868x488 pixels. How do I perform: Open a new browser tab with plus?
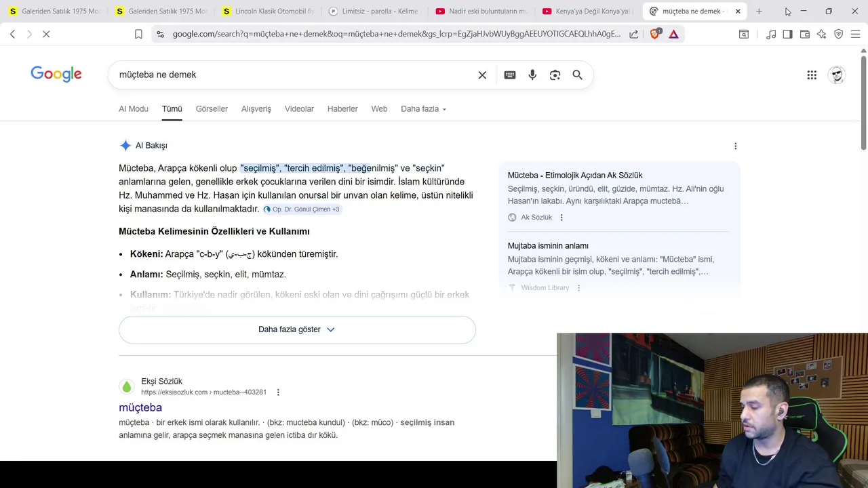click(x=759, y=12)
